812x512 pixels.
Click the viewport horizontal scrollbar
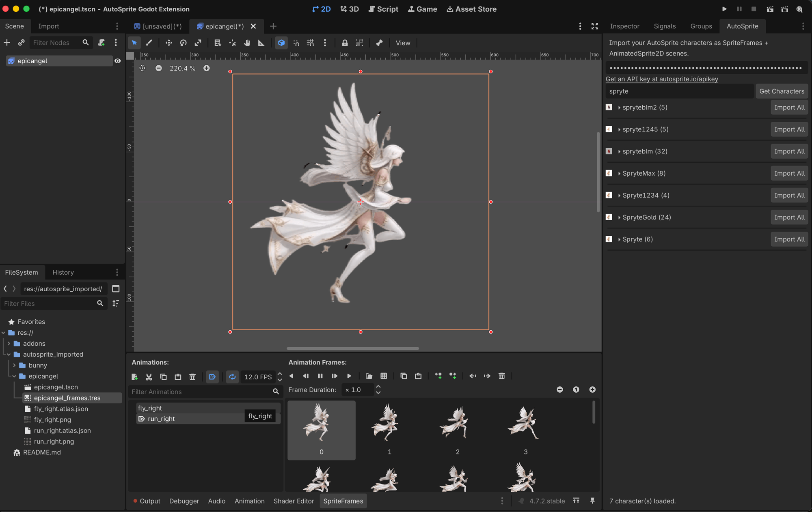tap(352, 348)
